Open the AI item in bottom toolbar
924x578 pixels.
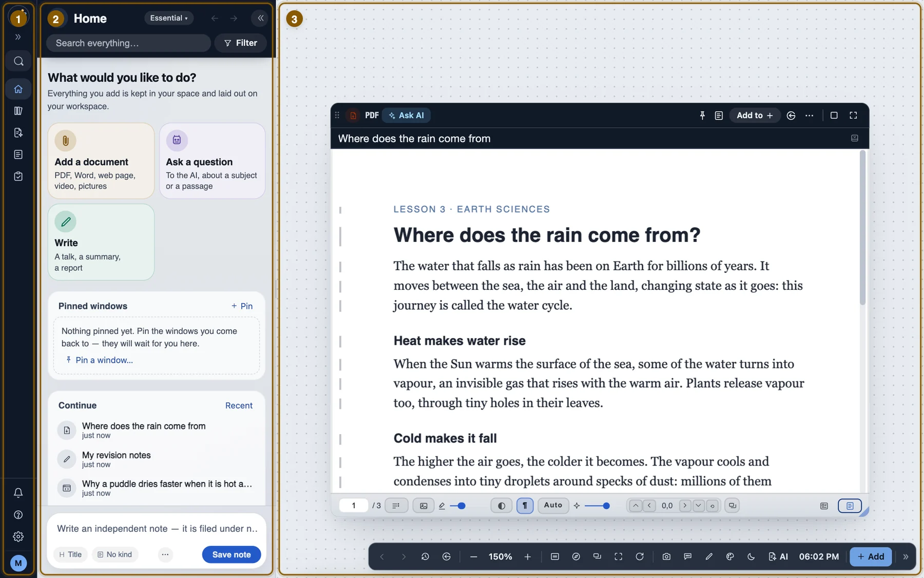point(778,556)
